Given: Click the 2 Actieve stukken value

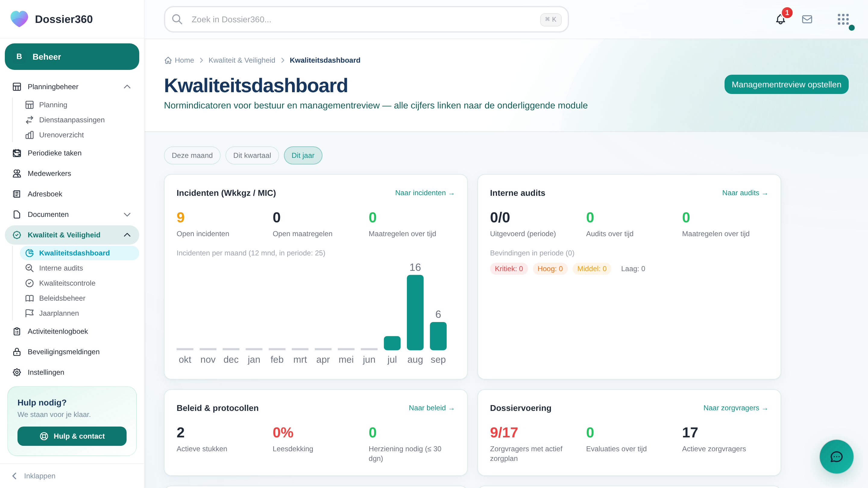Looking at the screenshot, I should (181, 433).
